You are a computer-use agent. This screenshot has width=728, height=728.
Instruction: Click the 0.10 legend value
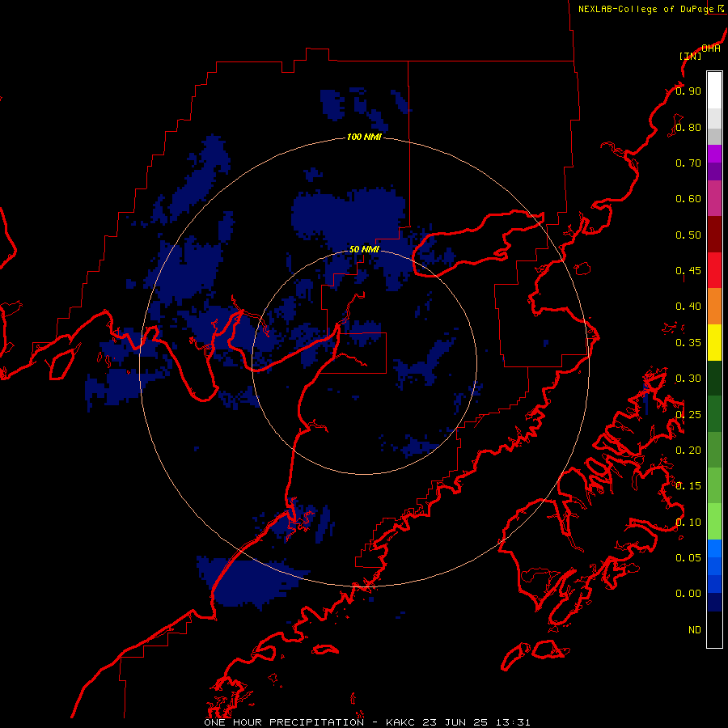(x=688, y=523)
